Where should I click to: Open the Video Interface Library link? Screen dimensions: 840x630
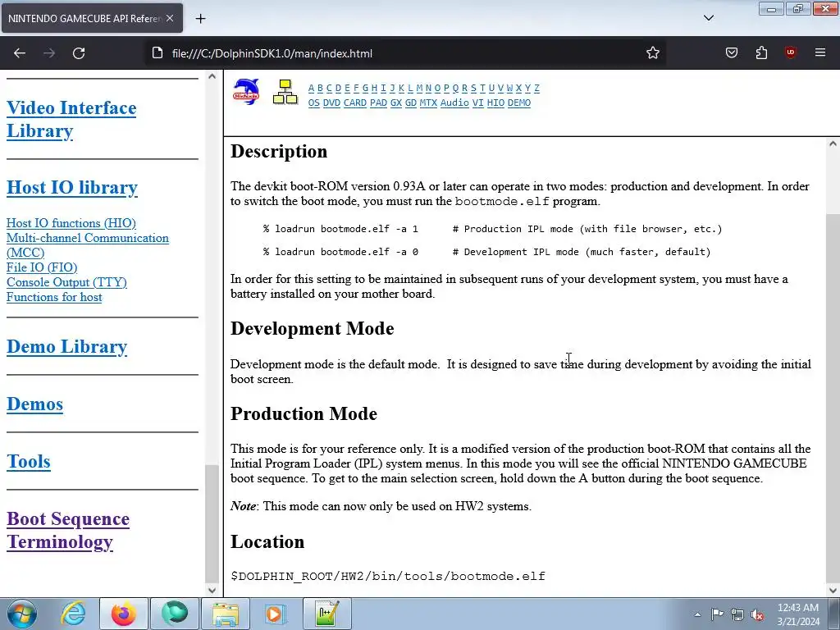[x=71, y=120]
